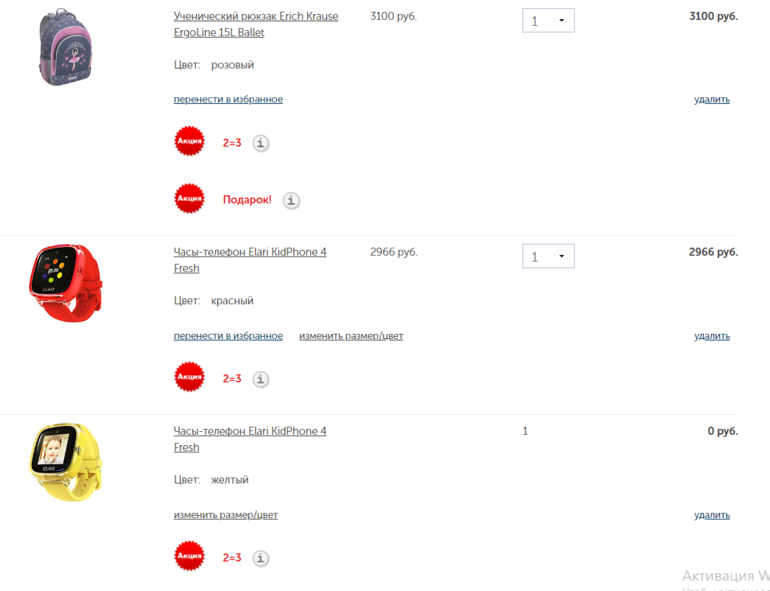Delete yellow watch from cart
770x591 pixels.
coord(712,515)
